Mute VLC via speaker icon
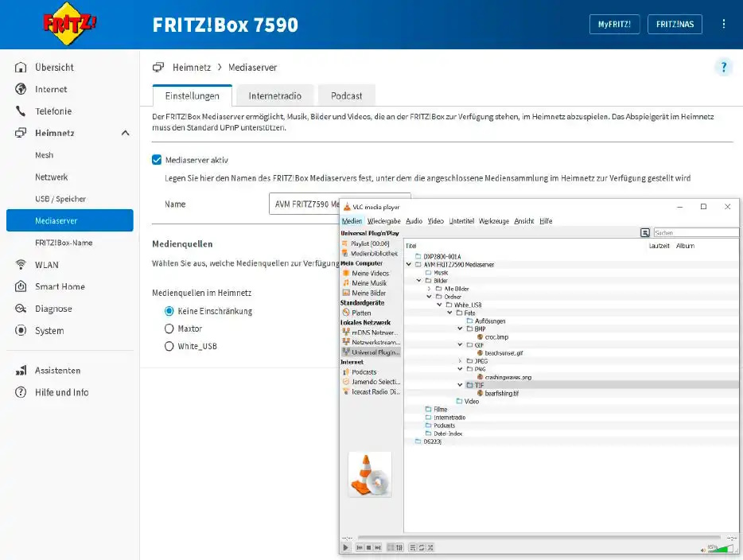 (702, 550)
